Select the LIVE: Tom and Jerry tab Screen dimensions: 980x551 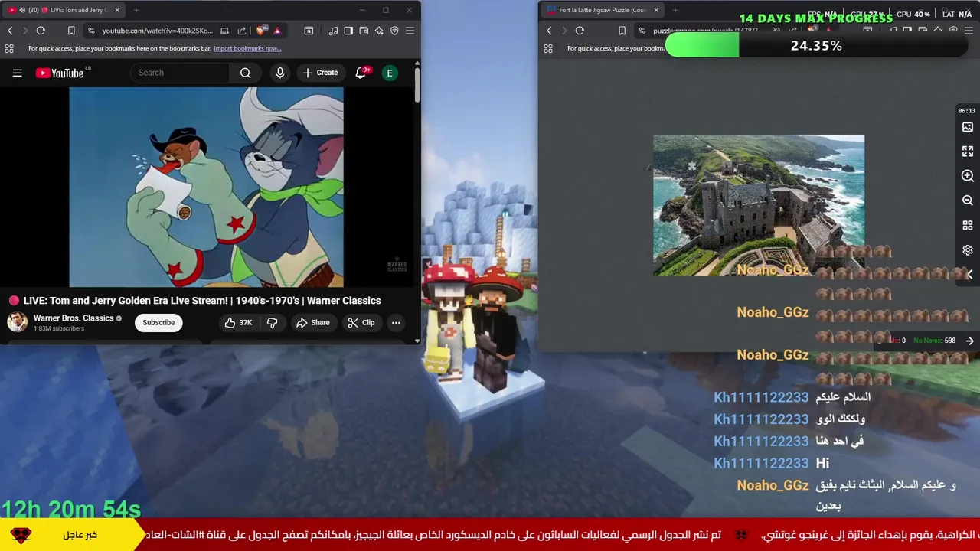(x=64, y=10)
